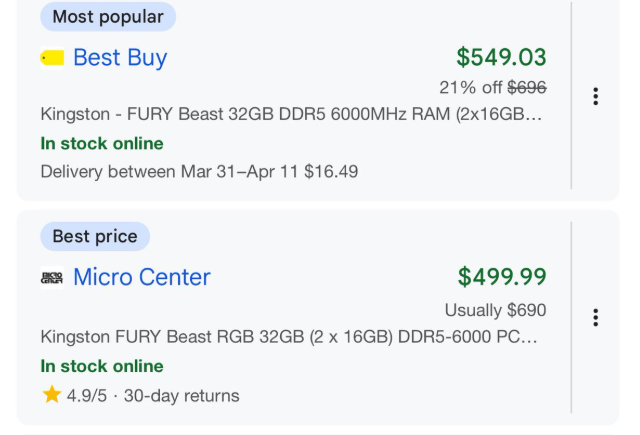Open more options for Best Buy offer
640x435 pixels.
click(x=595, y=96)
